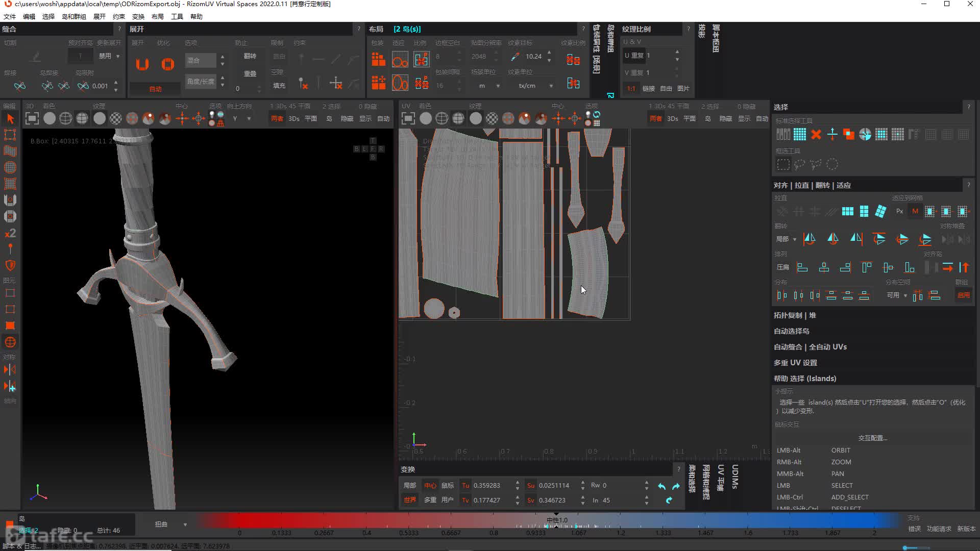This screenshot has height=551, width=980.
Task: Open the 文件 menu
Action: pyautogui.click(x=10, y=17)
